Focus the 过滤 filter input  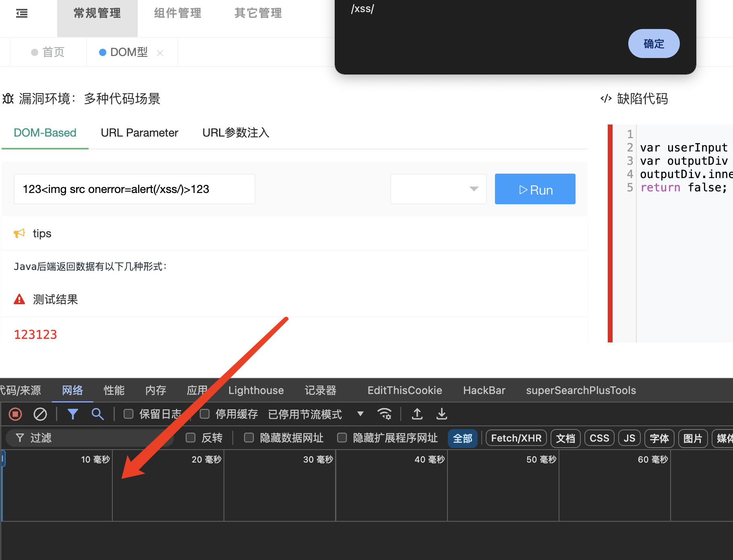[90, 438]
